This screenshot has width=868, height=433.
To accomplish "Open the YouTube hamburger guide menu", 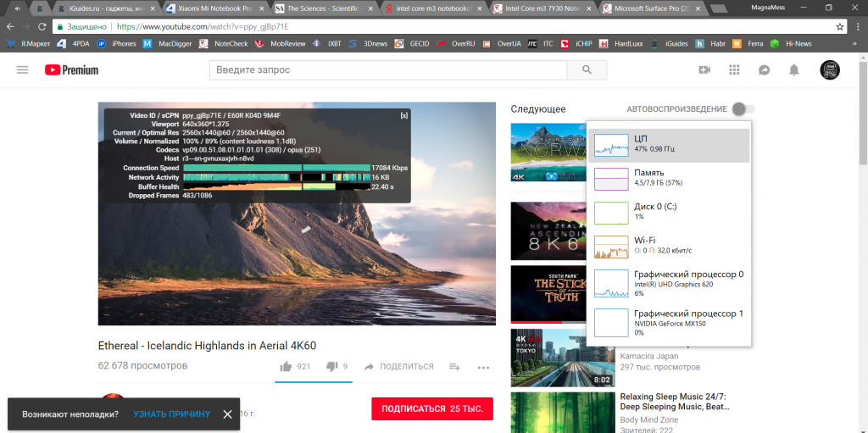I will pyautogui.click(x=22, y=70).
